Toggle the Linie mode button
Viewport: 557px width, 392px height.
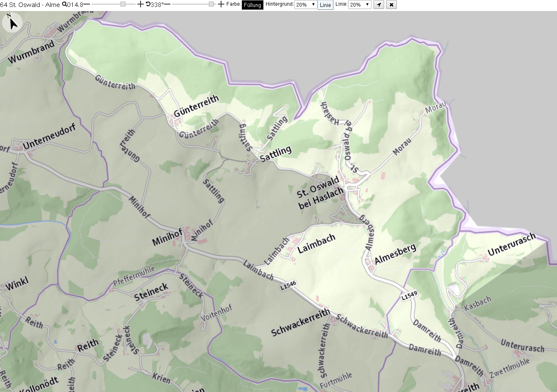[x=325, y=5]
